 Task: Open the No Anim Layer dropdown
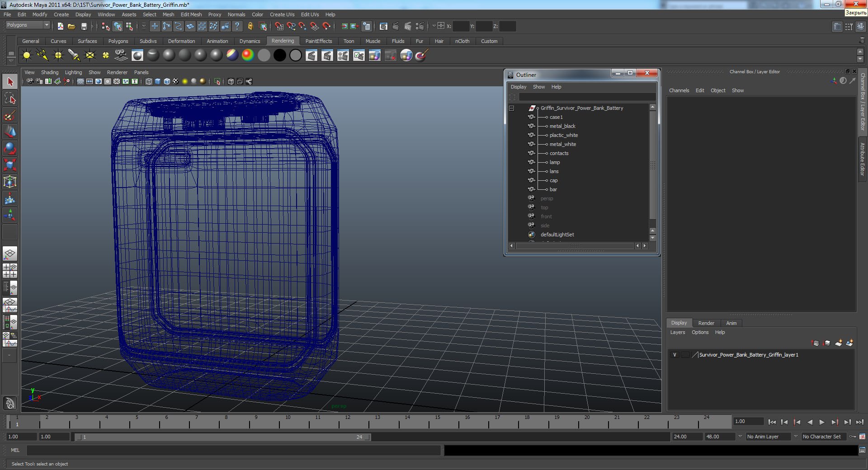[x=768, y=437]
